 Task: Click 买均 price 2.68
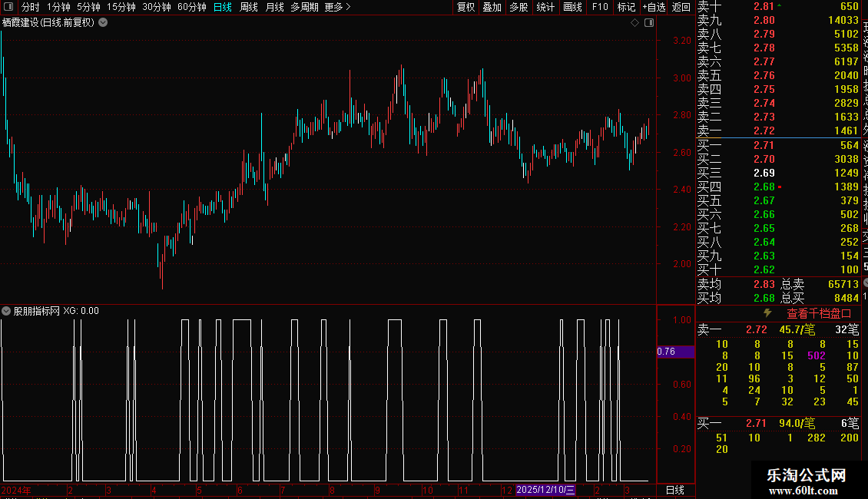[764, 298]
